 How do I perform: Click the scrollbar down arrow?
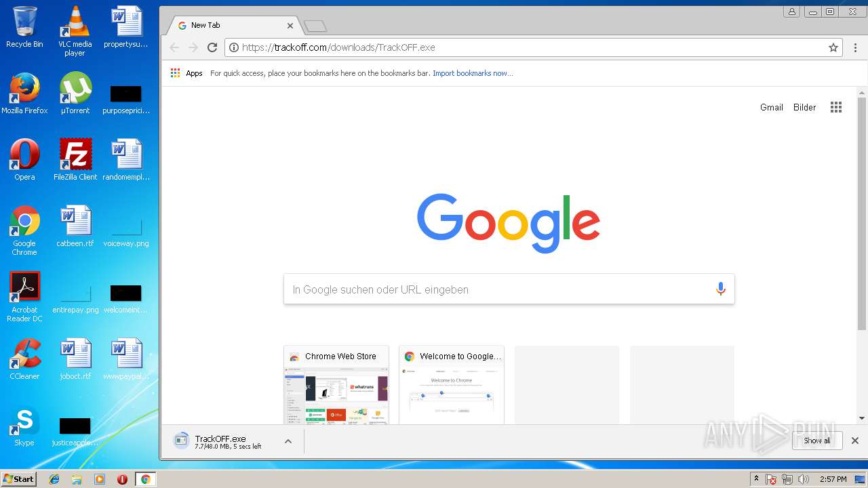point(862,418)
